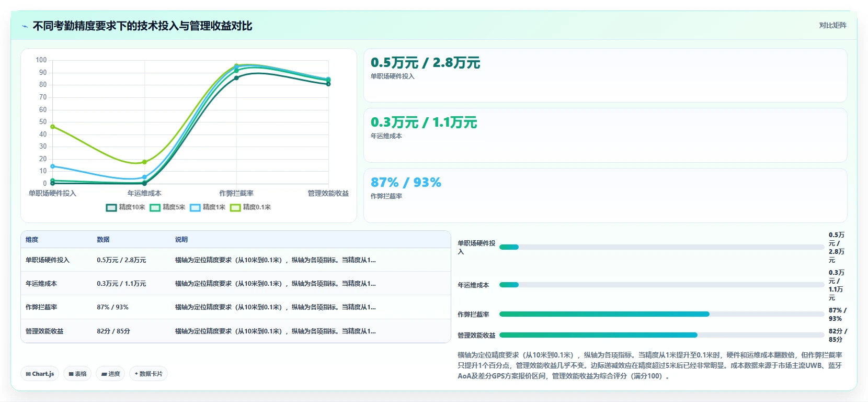Select the 管理效能收益 table row
Image resolution: width=868 pixels, height=402 pixels.
[x=236, y=331]
